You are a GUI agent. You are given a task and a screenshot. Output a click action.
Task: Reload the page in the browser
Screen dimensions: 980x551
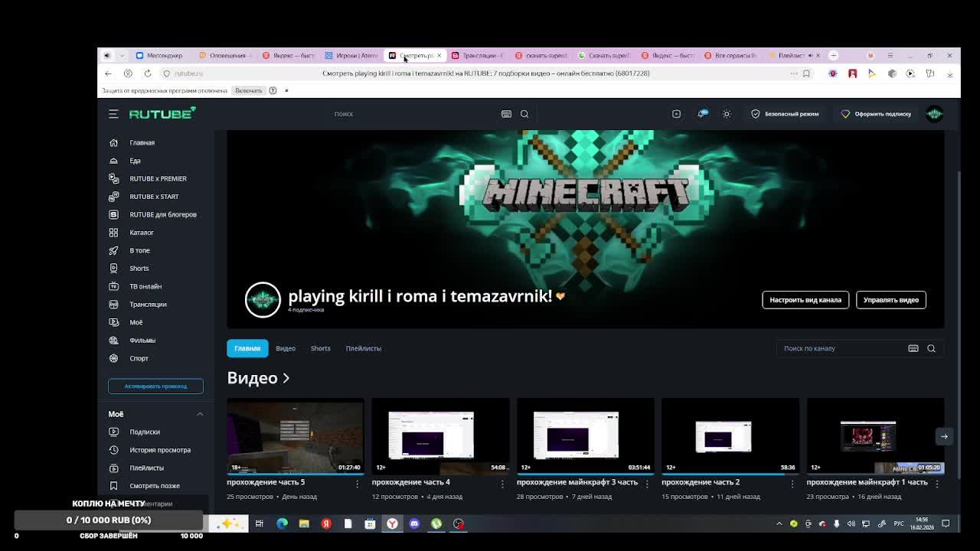tap(148, 73)
